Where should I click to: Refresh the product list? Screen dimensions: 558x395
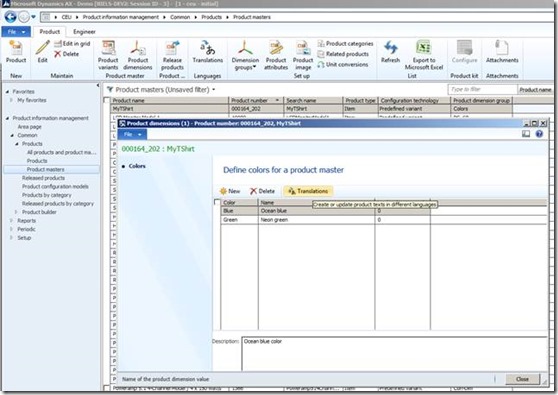pyautogui.click(x=390, y=52)
